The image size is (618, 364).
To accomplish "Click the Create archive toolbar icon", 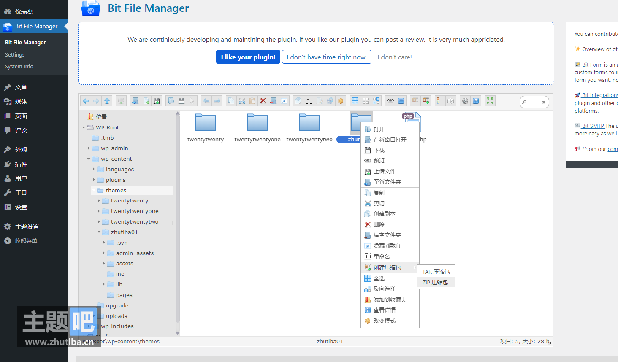I will tap(426, 101).
